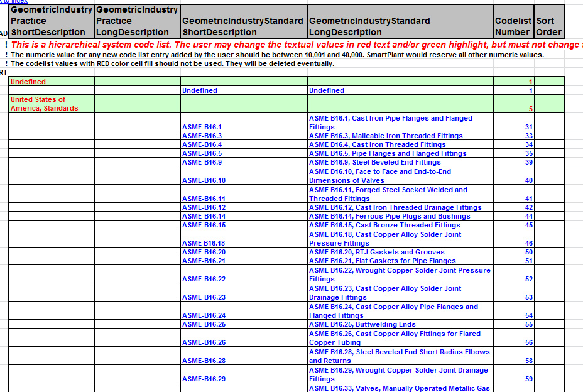Viewport: 583px width, 392px height.
Task: Select codelist number 31 cell
Action: click(x=513, y=122)
